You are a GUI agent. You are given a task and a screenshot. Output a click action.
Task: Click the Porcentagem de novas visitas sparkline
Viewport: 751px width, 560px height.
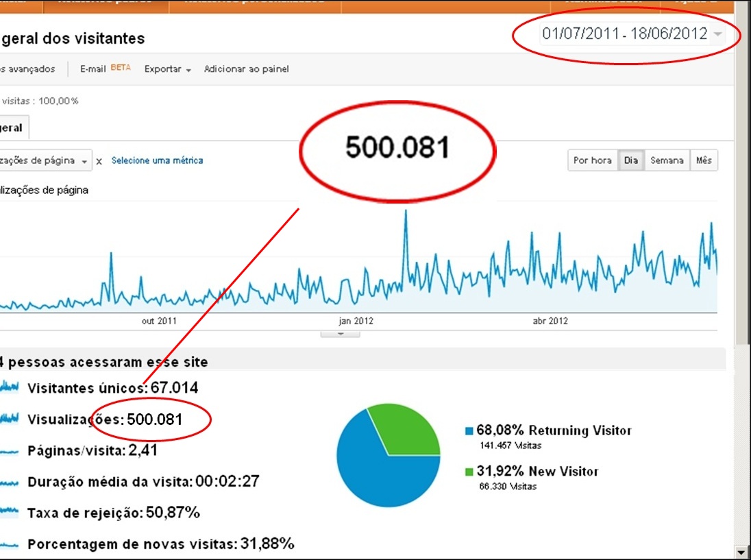tap(10, 544)
